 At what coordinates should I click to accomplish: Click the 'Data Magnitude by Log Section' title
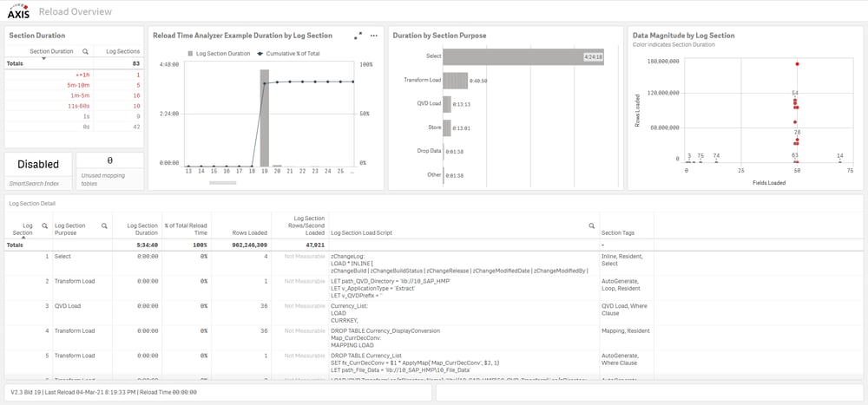[684, 36]
